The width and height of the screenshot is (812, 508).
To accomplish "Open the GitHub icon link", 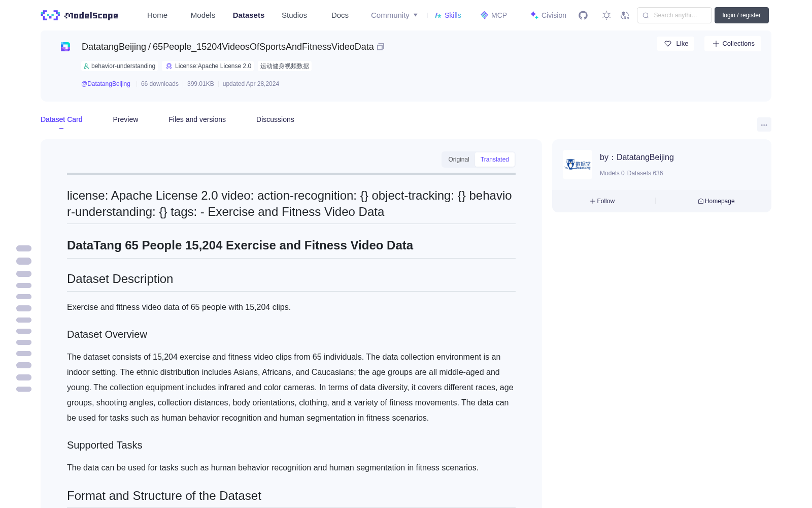I will [x=583, y=15].
